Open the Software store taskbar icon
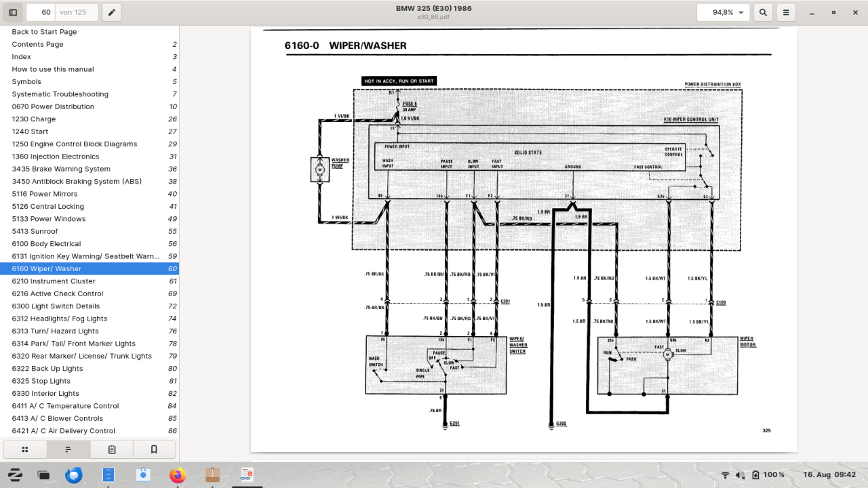The height and width of the screenshot is (488, 868). 143,475
